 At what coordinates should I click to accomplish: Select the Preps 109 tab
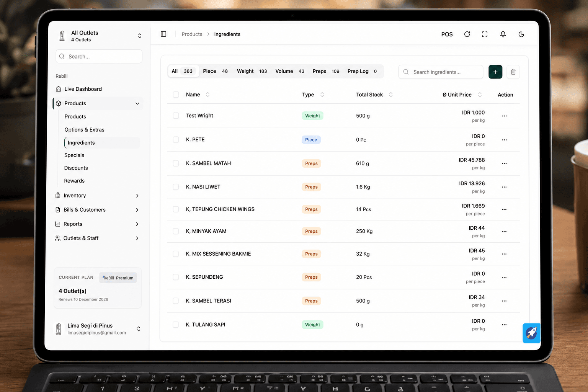[326, 71]
